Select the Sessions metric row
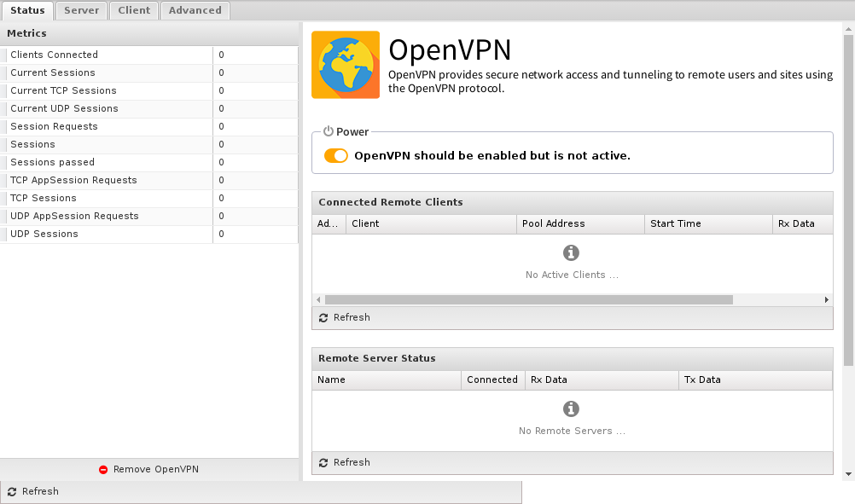This screenshot has width=855, height=504. click(x=149, y=145)
